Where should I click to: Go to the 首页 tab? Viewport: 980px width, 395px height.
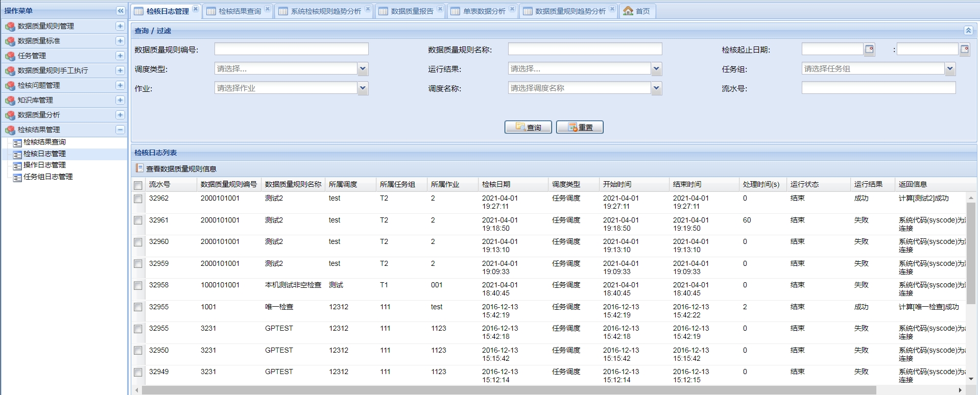tap(637, 11)
